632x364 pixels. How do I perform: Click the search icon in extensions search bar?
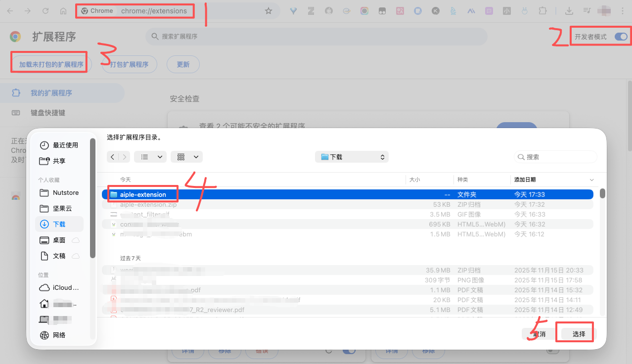155,36
